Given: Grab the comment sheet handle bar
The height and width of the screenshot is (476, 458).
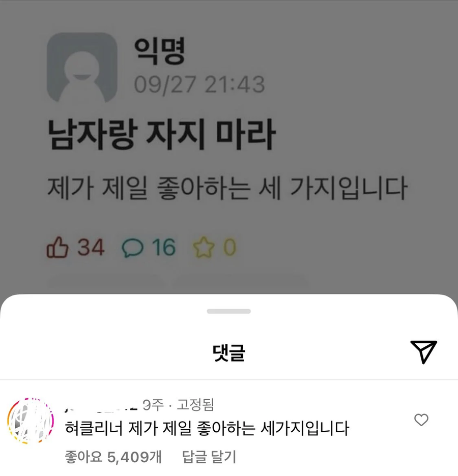Looking at the screenshot, I should click(228, 311).
